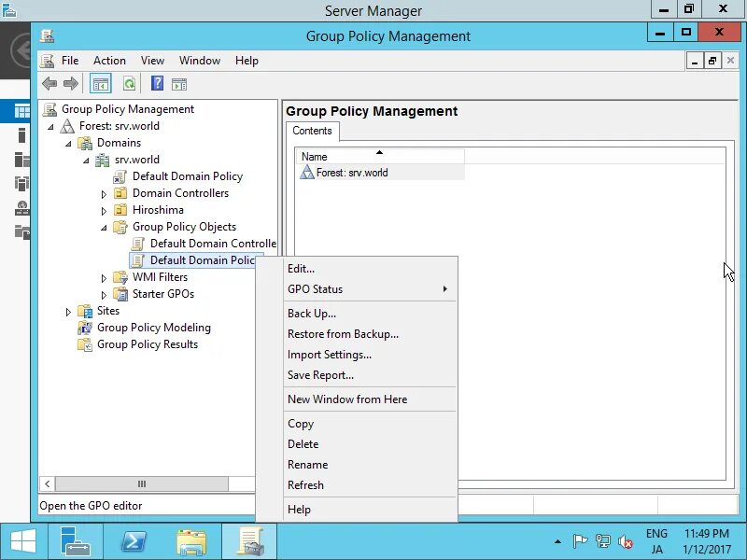747x560 pixels.
Task: Click the muted speaker tray icon
Action: (x=625, y=541)
